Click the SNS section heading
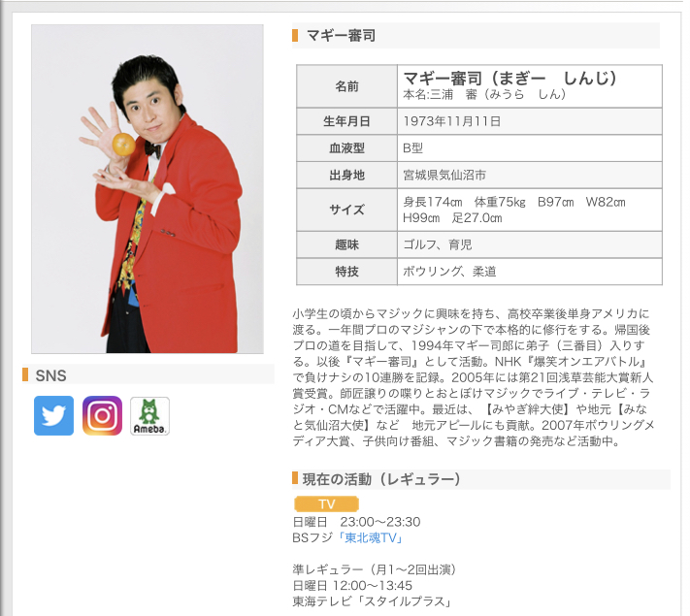Screen dimensions: 690x616 tap(50, 375)
